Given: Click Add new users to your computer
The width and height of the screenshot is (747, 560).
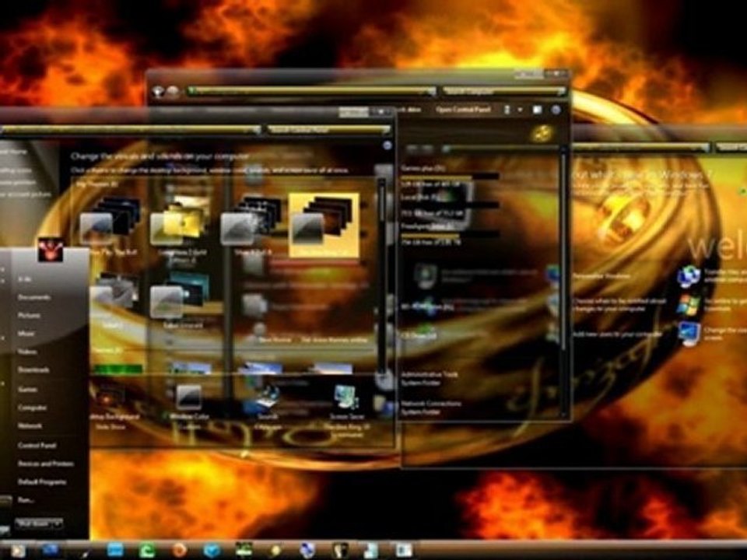Looking at the screenshot, I should 618,334.
